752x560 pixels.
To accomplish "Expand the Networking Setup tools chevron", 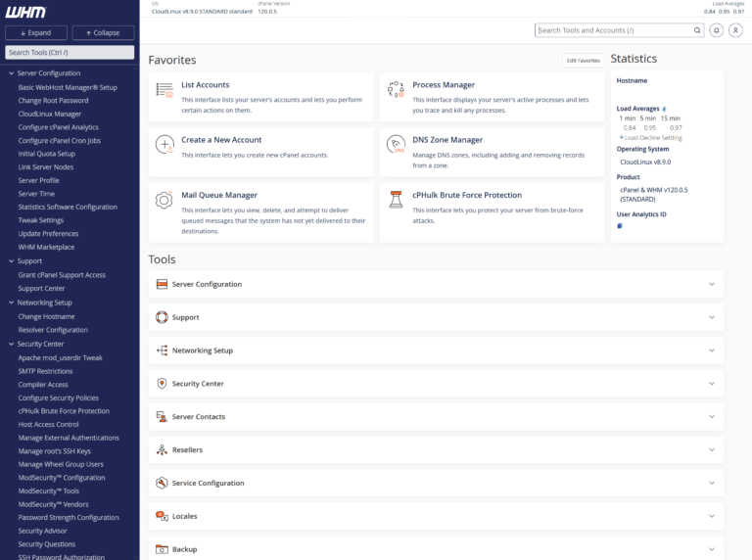I will [x=712, y=350].
